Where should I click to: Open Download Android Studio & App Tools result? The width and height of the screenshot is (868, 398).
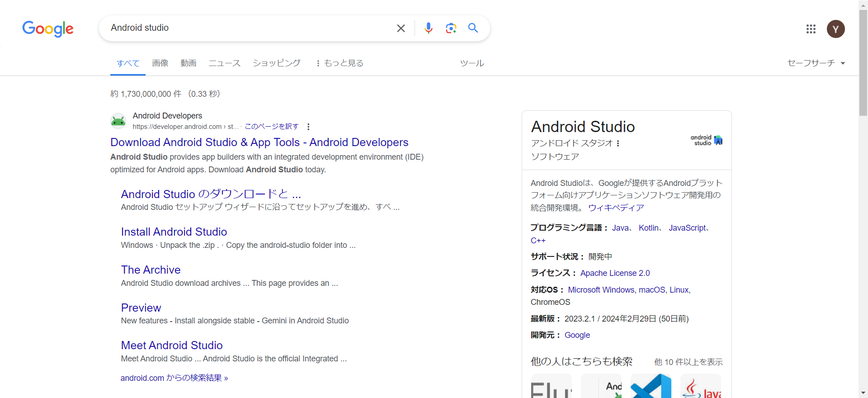pos(259,142)
